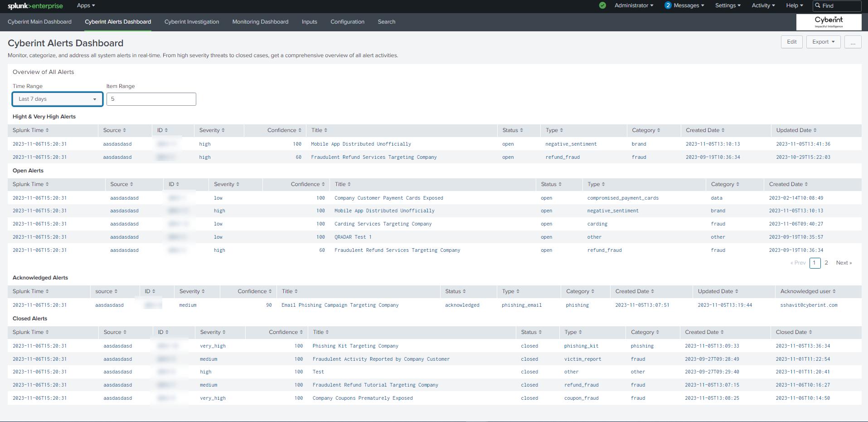Screen dimensions: 868x422
Task: Sort High alerts table by Title
Action: 319,130
